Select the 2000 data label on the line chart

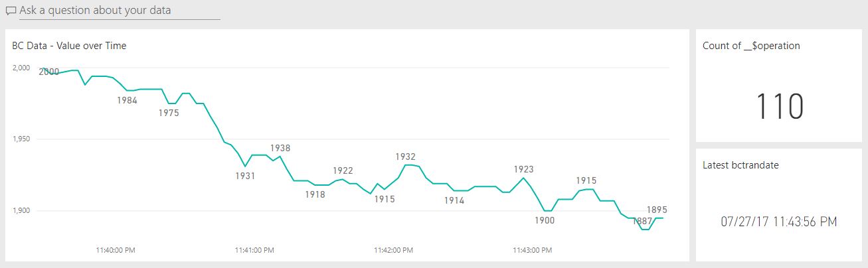point(49,72)
